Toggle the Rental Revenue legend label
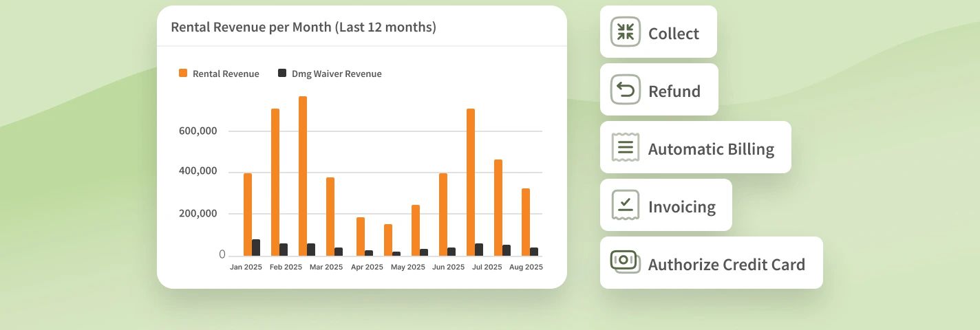This screenshot has height=330, width=980. tap(226, 74)
